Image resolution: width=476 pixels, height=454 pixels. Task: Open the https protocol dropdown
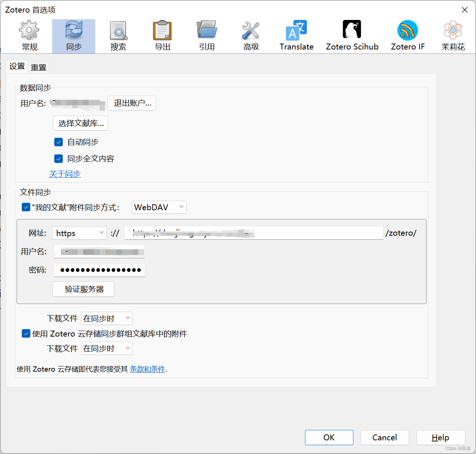pos(79,233)
